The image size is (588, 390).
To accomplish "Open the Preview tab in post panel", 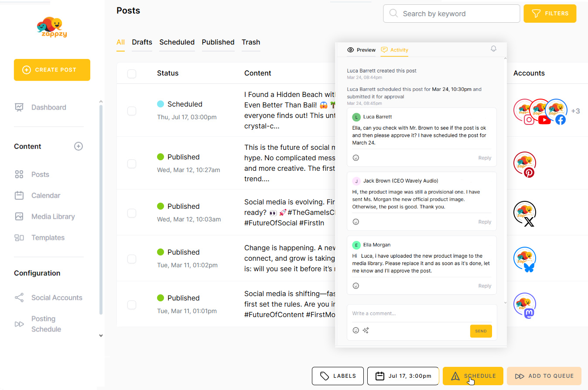I will click(361, 50).
